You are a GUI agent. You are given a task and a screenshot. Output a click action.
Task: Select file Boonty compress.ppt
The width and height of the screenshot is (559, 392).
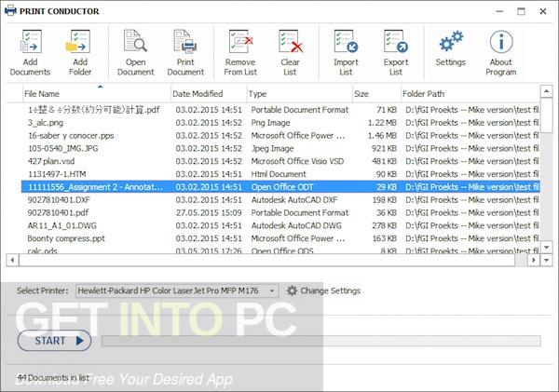[66, 238]
